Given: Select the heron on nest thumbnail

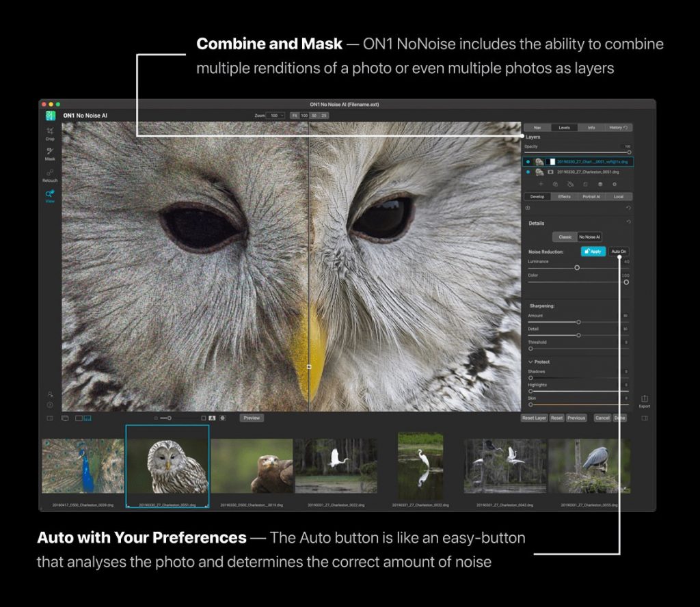Looking at the screenshot, I should (589, 466).
